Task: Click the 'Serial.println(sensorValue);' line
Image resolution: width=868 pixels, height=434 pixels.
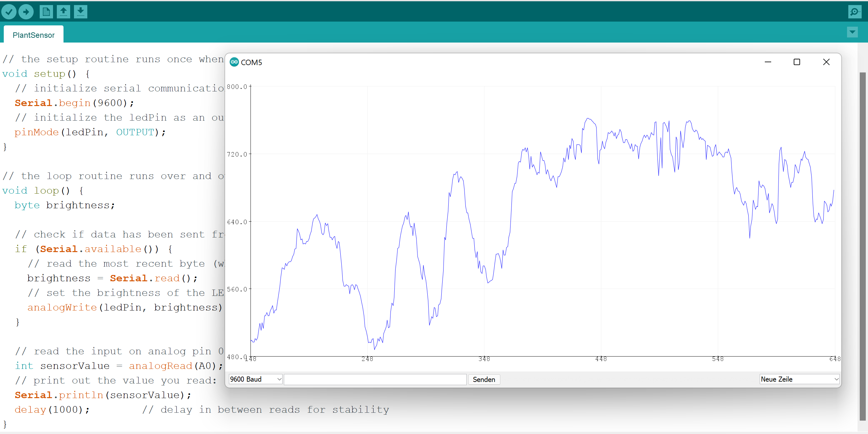Action: click(103, 395)
